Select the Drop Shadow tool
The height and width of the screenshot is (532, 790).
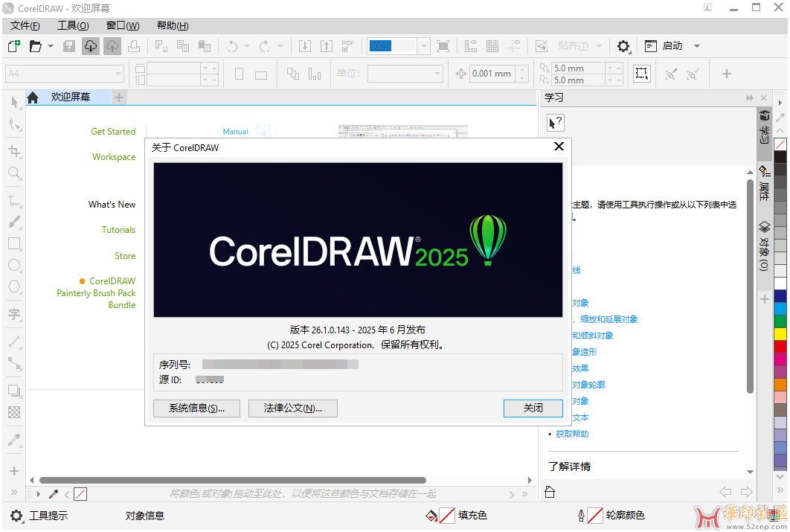15,391
